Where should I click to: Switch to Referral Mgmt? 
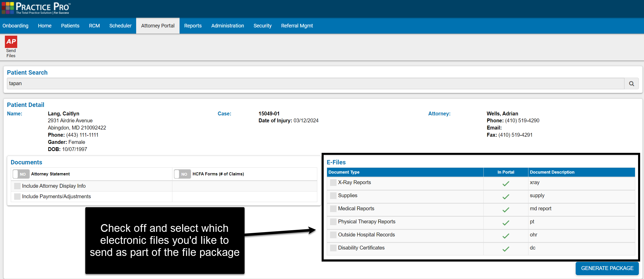(297, 26)
